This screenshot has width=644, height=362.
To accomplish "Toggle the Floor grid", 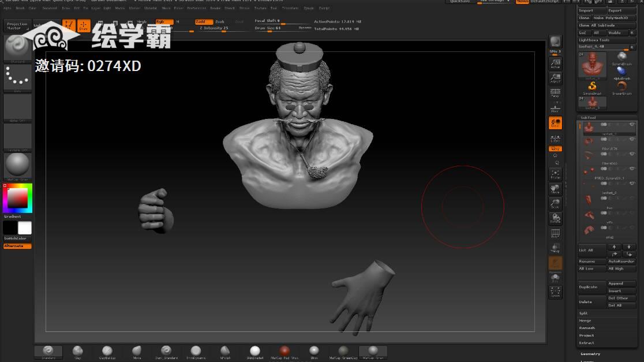I will point(555,107).
